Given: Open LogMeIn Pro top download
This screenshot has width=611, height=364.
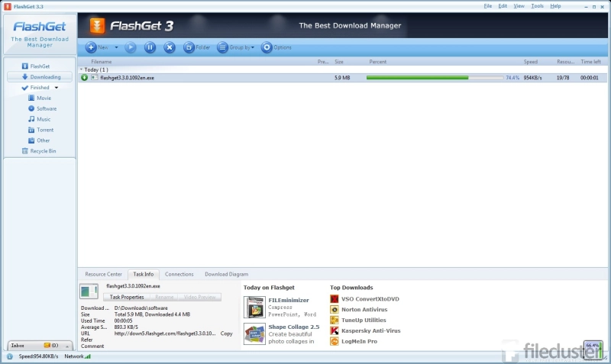Looking at the screenshot, I should (x=359, y=341).
